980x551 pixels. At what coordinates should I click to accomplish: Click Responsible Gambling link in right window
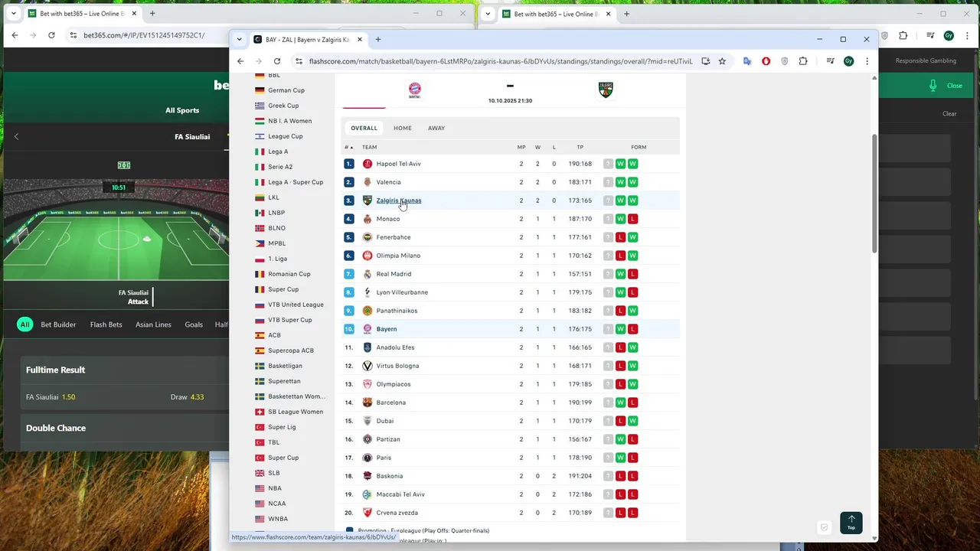(x=926, y=60)
